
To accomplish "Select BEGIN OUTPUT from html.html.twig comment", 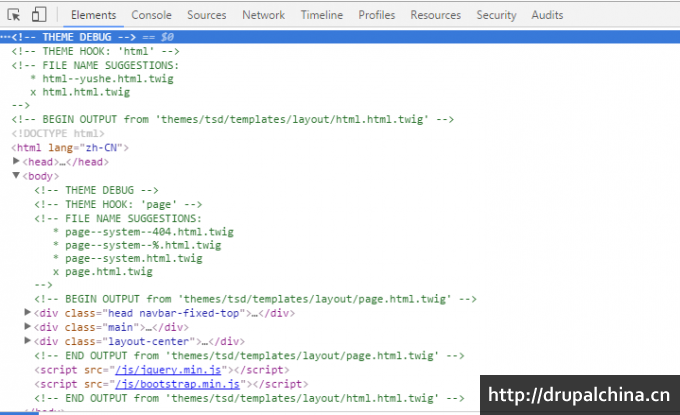I will 233,119.
